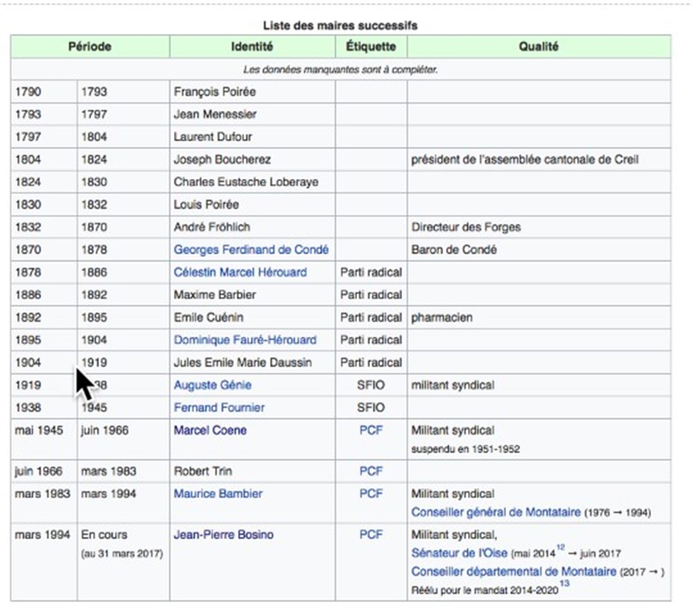Click the start year 1886 in Maxime Barbier's row
The width and height of the screenshot is (692, 616).
28,295
